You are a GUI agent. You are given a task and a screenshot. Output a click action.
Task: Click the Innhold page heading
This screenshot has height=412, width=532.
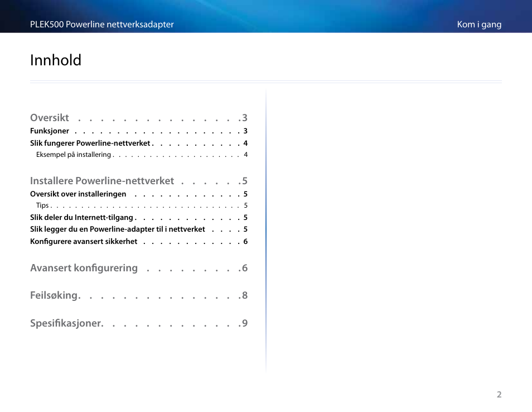(56, 60)
